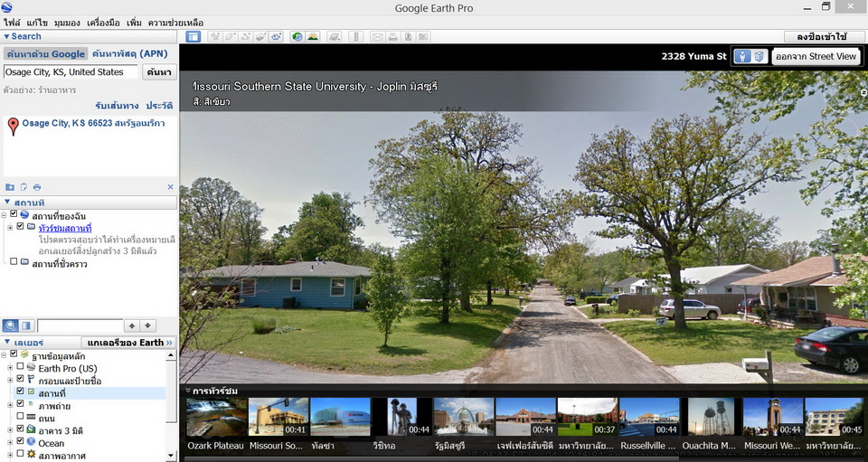Open the planet switcher toolbar icon
Viewport: 868px width, 462px height.
coord(335,36)
